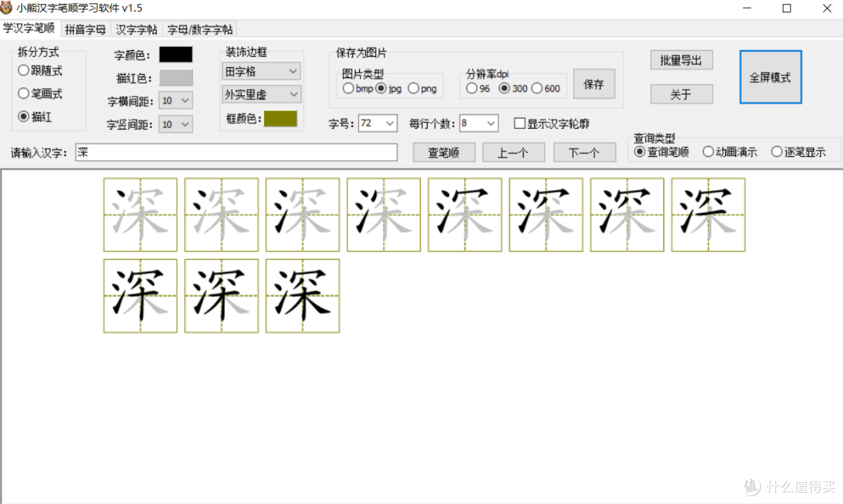Open the 字横间距 dropdown
The height and width of the screenshot is (504, 843).
(176, 101)
